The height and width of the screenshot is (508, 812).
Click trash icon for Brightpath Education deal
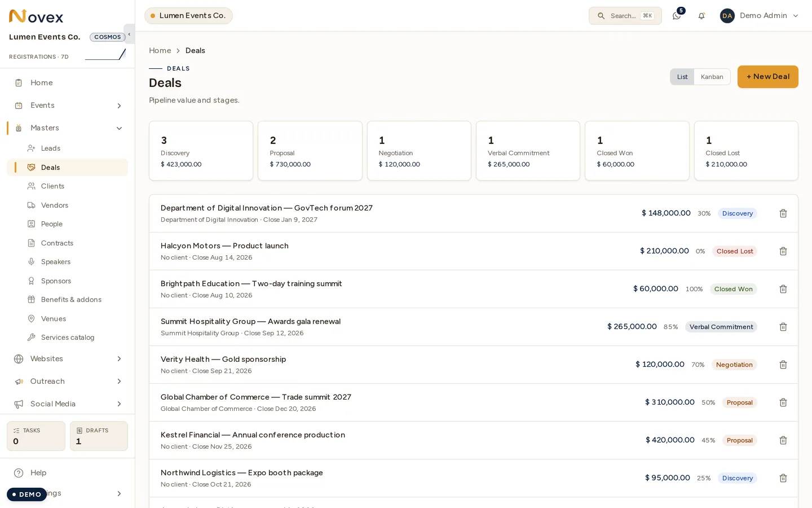pyautogui.click(x=783, y=289)
